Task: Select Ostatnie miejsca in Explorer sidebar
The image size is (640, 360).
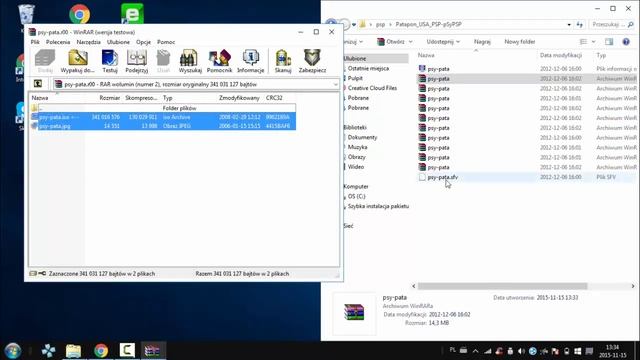Action: [x=368, y=68]
